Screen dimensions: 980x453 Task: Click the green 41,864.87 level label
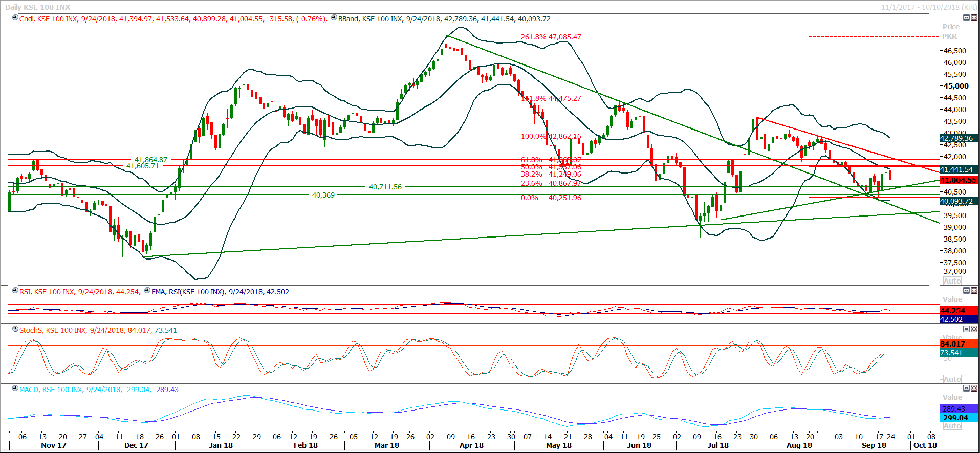pos(151,160)
